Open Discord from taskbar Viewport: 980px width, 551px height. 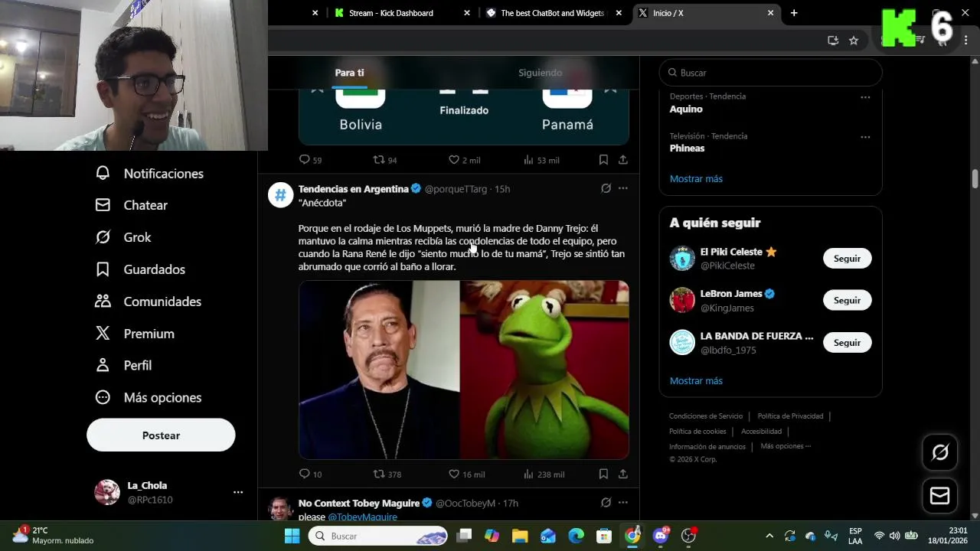click(x=660, y=536)
